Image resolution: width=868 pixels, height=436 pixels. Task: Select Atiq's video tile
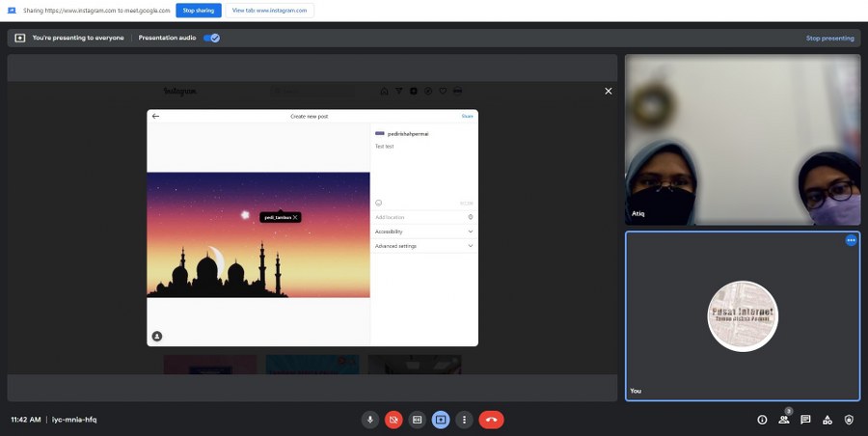point(743,140)
